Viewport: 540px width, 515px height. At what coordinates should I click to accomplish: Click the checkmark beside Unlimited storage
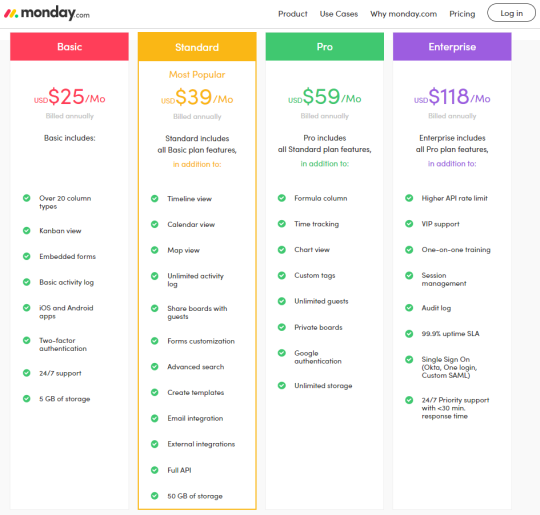point(282,385)
